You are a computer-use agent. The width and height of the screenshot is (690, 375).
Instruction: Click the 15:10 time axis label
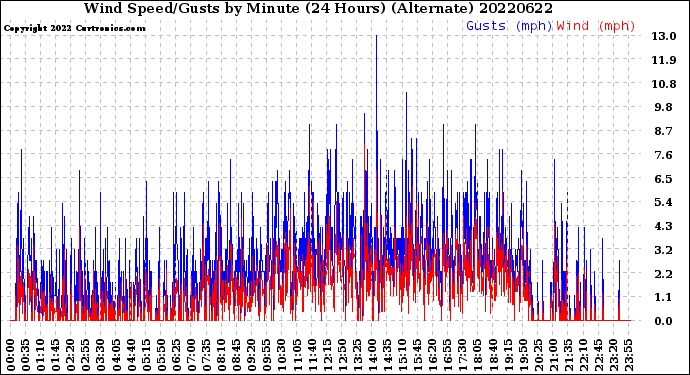[x=403, y=355]
